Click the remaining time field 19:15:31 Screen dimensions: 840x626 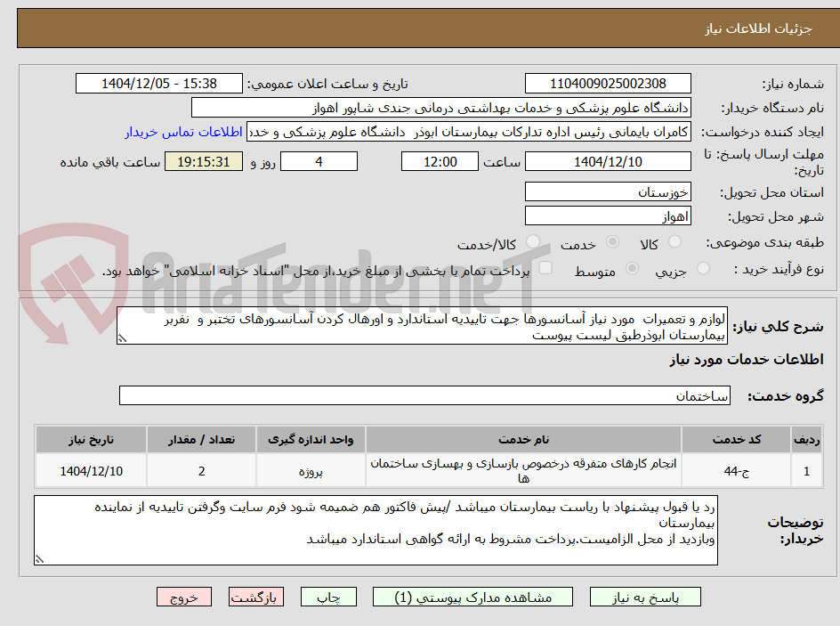tap(204, 161)
